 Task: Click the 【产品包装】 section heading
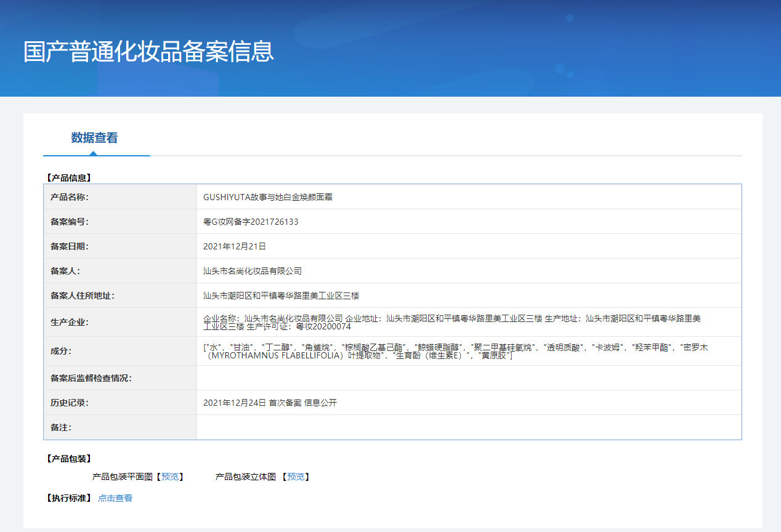68,459
